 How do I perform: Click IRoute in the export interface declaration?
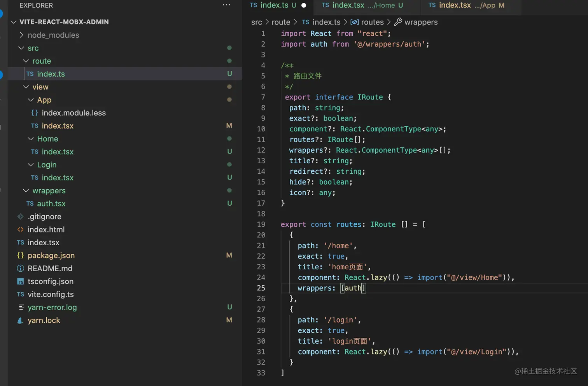coord(370,97)
